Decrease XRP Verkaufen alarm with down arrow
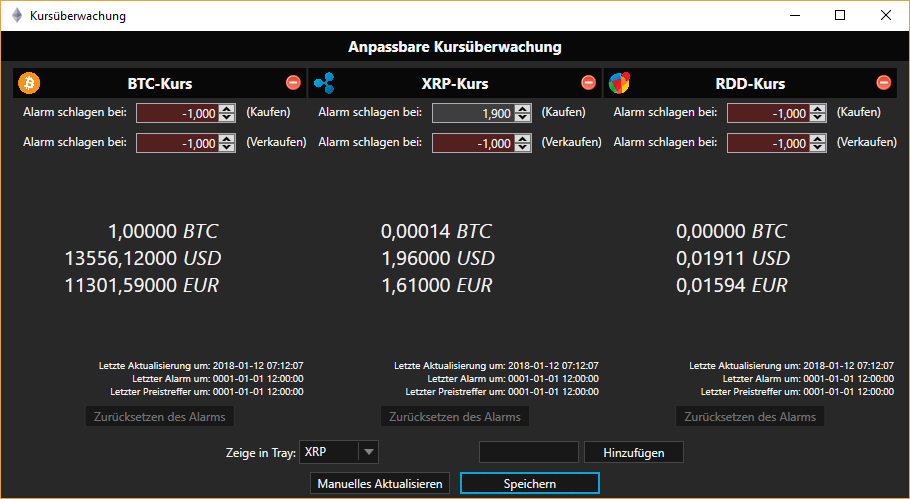 tap(523, 148)
